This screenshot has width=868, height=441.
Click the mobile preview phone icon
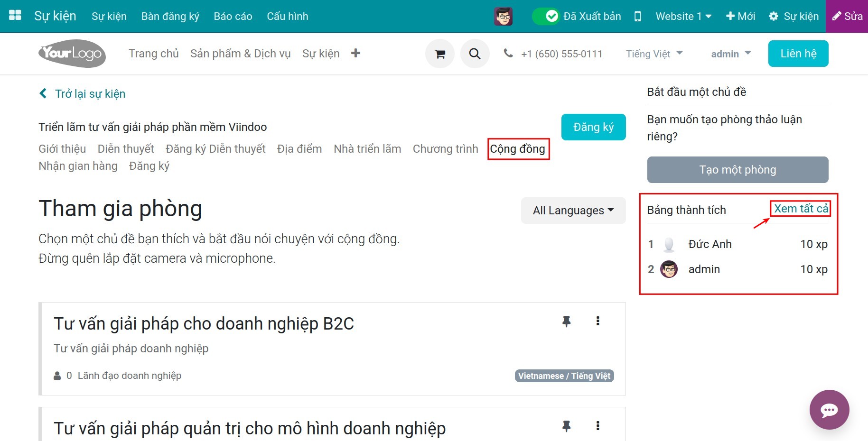(638, 17)
